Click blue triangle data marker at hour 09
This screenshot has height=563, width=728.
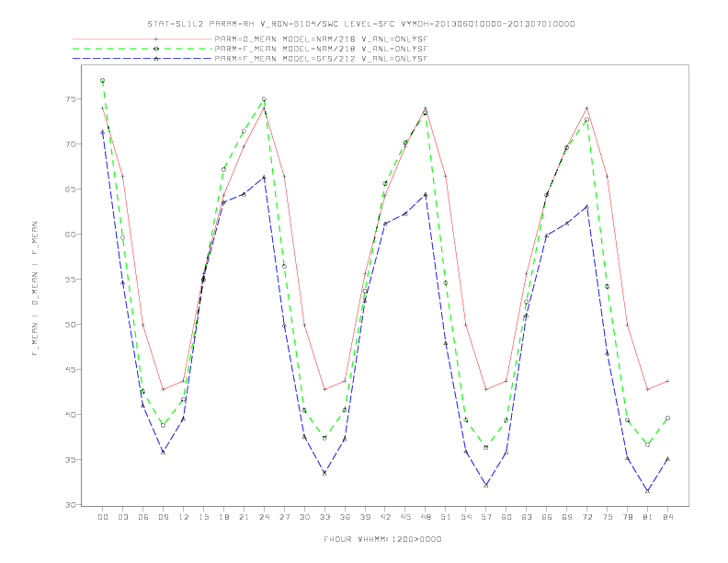coord(163,452)
